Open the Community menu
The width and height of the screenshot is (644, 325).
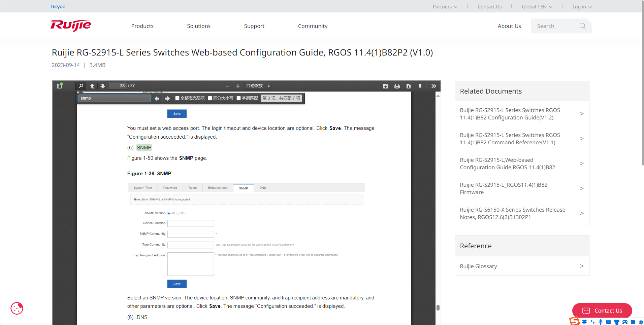pos(313,26)
